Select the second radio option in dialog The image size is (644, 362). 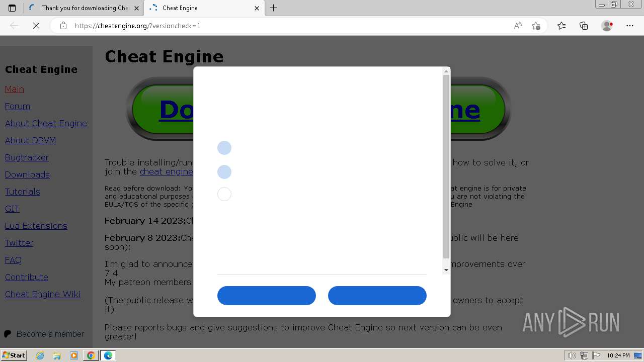coord(224,172)
